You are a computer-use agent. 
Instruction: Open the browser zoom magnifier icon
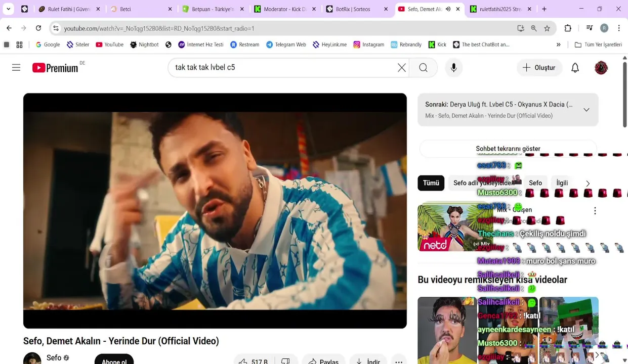pos(534,28)
